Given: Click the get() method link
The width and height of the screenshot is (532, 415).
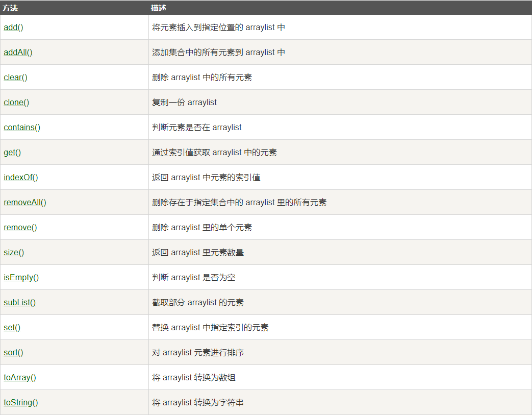Looking at the screenshot, I should point(12,153).
